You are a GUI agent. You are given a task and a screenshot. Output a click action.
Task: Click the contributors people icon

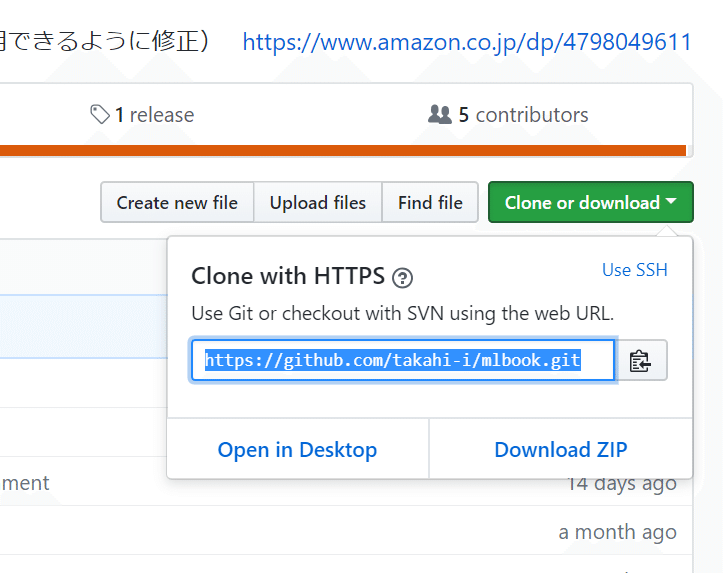click(x=440, y=115)
